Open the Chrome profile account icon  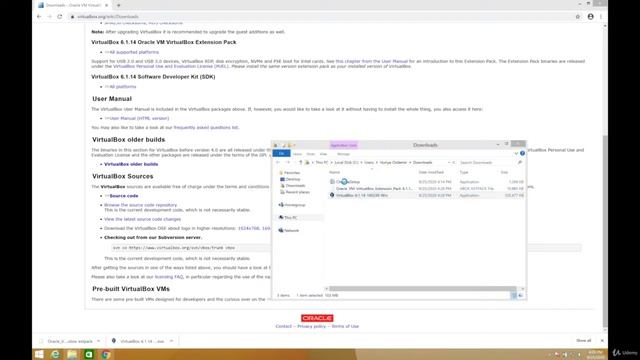coord(590,17)
